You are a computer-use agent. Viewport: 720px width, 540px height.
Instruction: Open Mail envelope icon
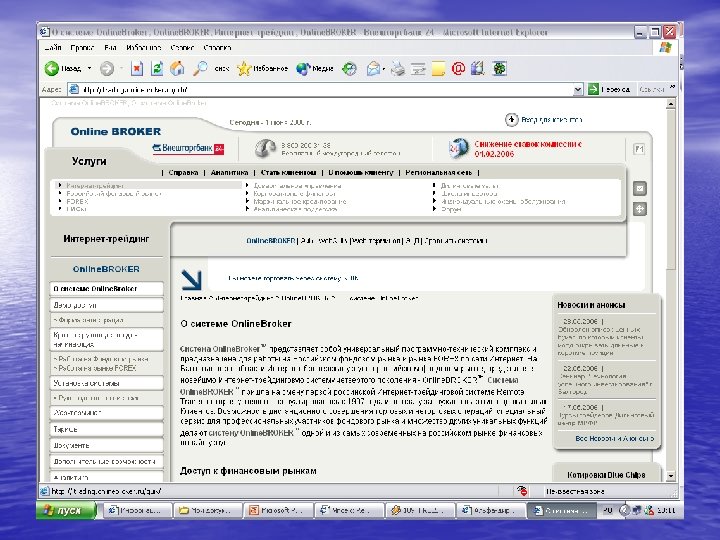pos(373,69)
